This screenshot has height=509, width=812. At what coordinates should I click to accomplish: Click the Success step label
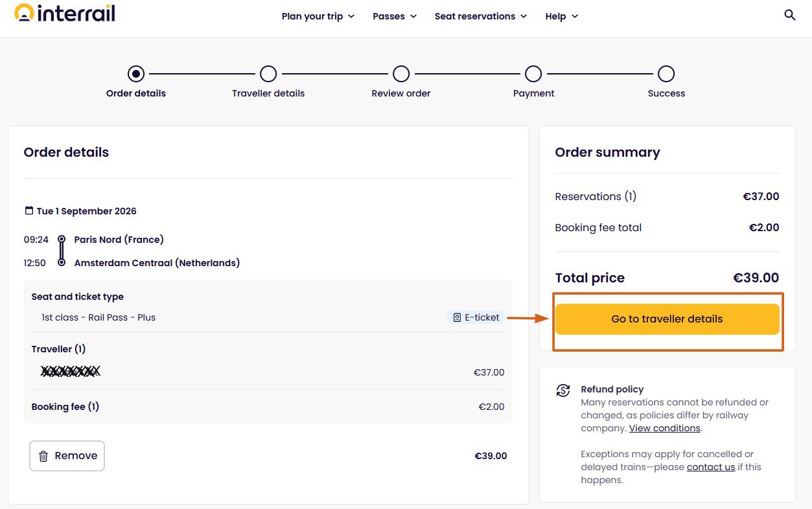tap(666, 93)
